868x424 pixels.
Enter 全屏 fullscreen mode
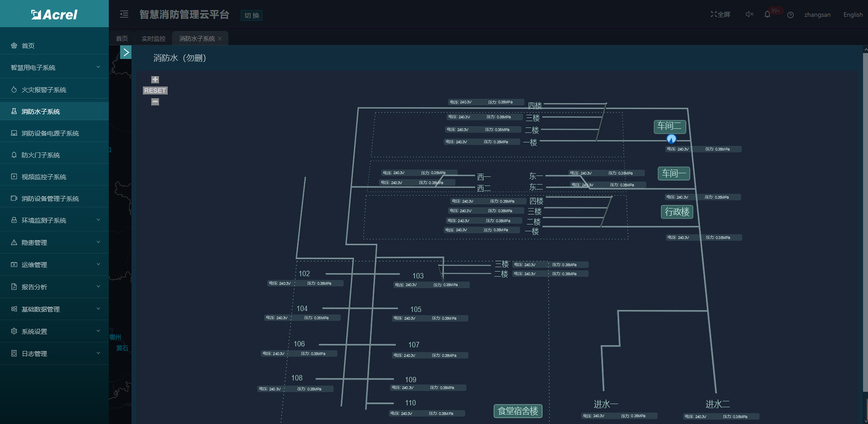pyautogui.click(x=720, y=15)
